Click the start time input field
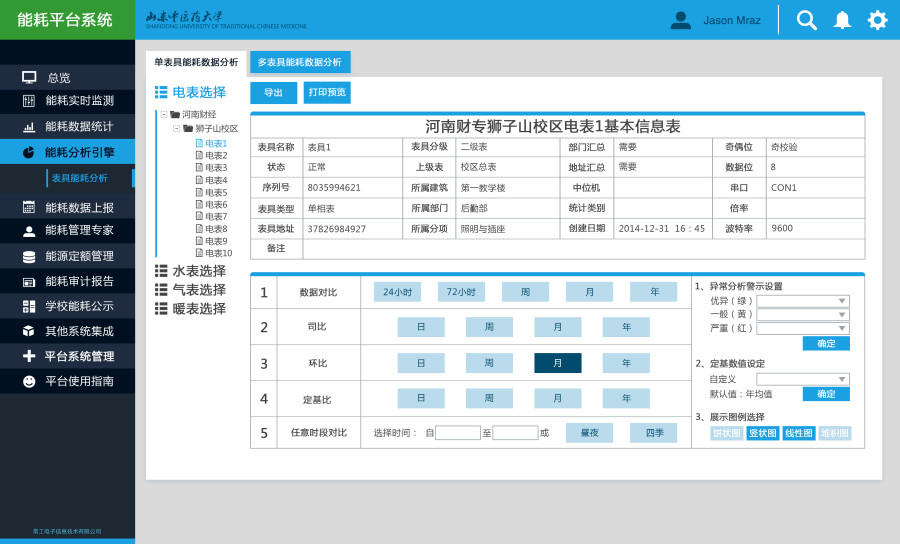The image size is (900, 544). [457, 433]
